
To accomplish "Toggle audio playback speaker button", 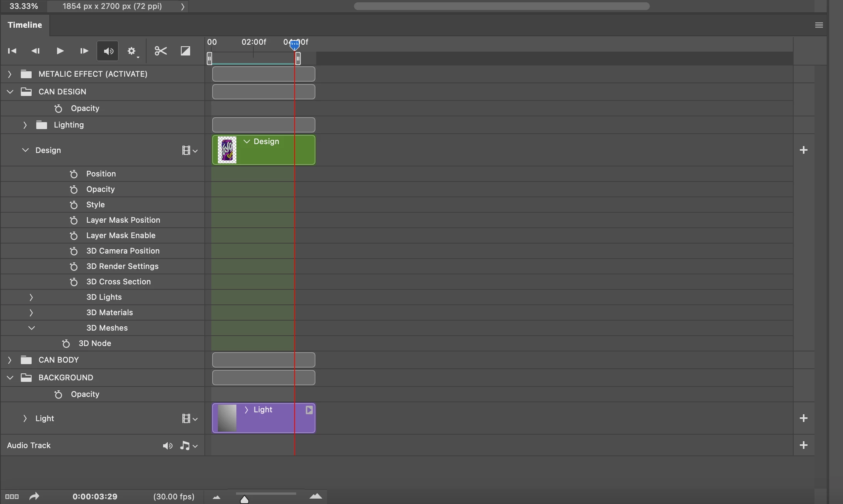I will [108, 51].
